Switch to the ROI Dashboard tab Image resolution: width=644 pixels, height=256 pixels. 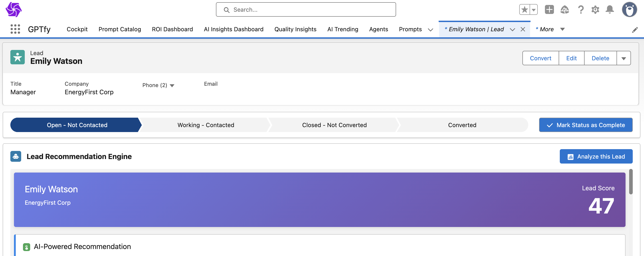coord(172,29)
